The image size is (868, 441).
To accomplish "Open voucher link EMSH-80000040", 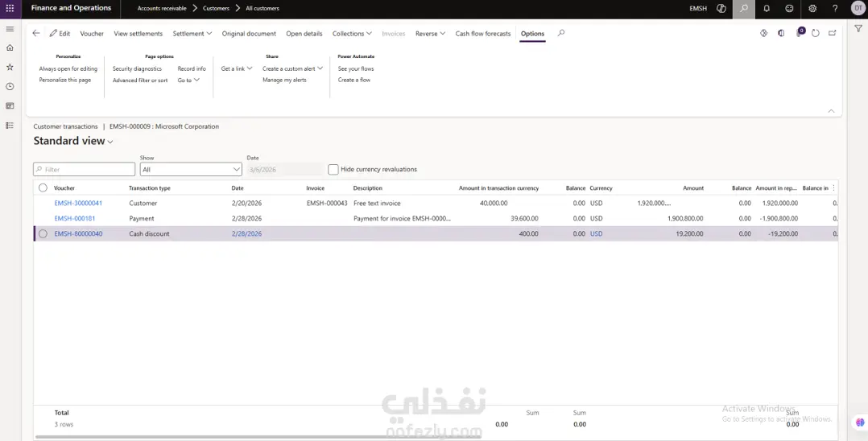I will click(78, 233).
